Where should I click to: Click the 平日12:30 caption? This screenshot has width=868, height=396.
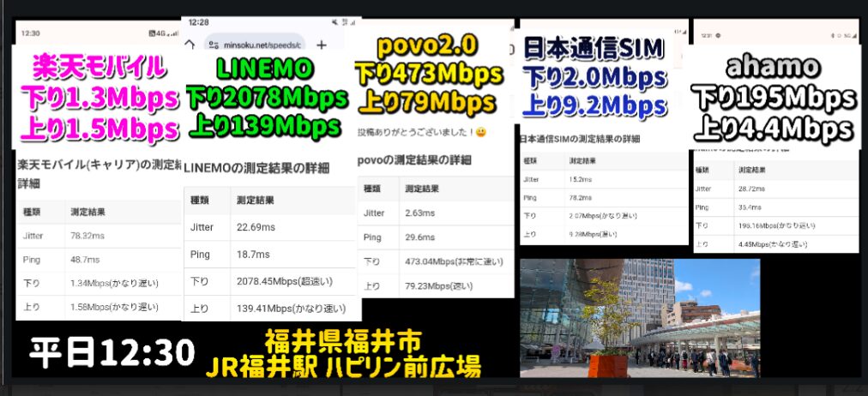(112, 353)
